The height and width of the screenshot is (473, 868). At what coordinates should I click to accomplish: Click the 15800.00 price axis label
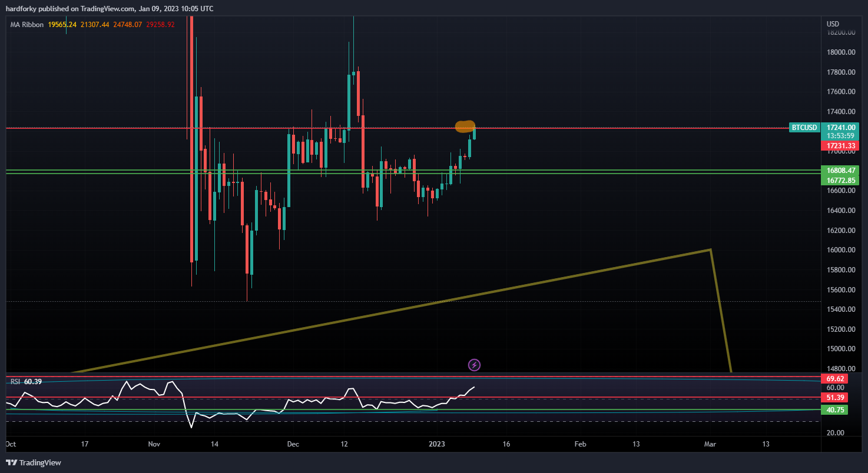pyautogui.click(x=841, y=270)
